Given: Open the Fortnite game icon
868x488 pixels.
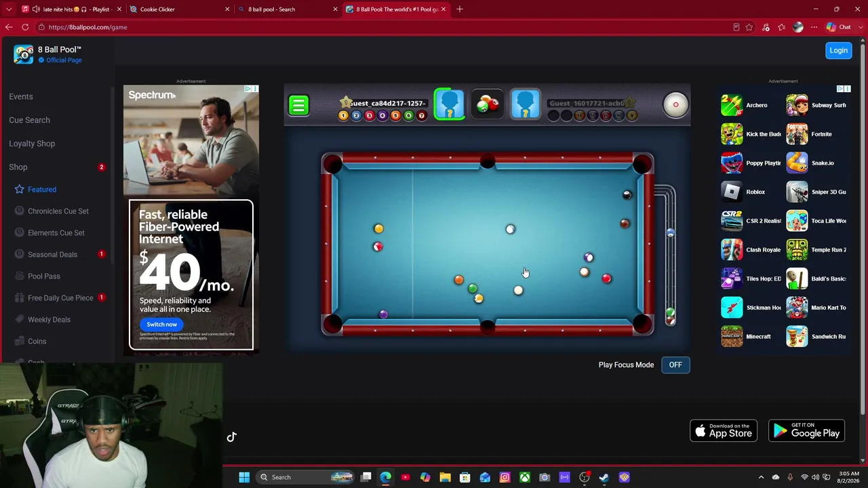Looking at the screenshot, I should click(797, 134).
